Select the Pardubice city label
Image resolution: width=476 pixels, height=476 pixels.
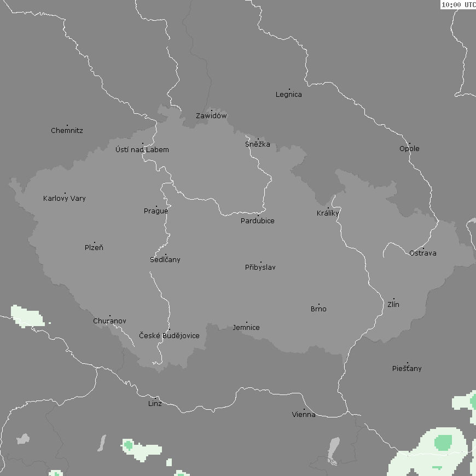click(258, 221)
